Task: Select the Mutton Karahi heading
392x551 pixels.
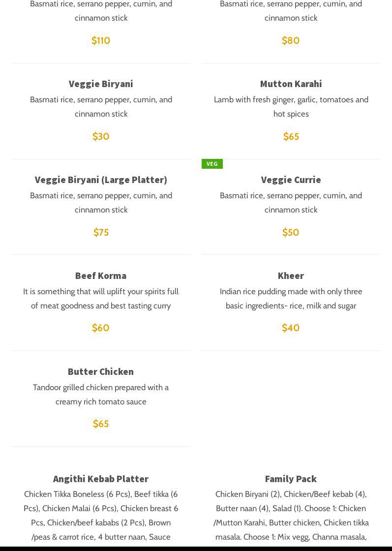Action: (291, 84)
